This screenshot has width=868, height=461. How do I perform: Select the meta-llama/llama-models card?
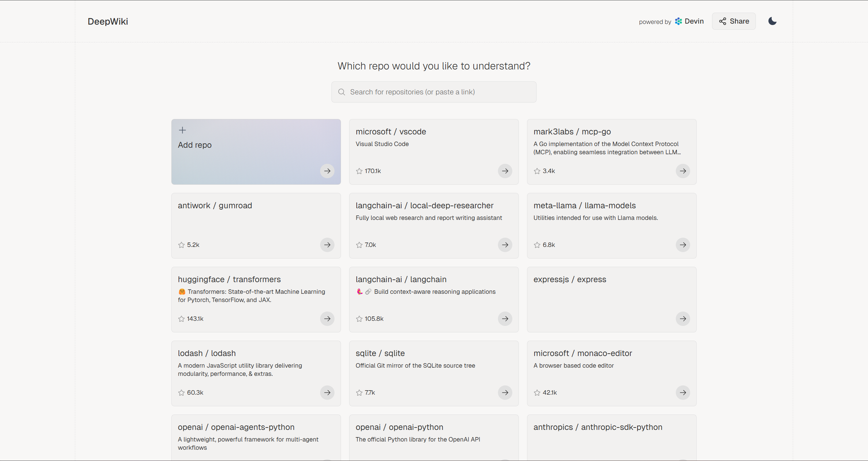[611, 226]
